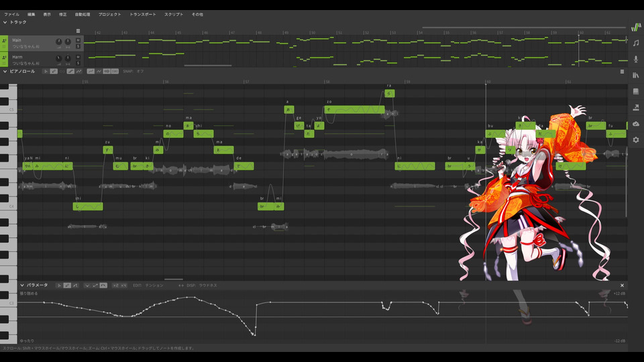Open the Synthesizer V logo panel

pos(636,27)
